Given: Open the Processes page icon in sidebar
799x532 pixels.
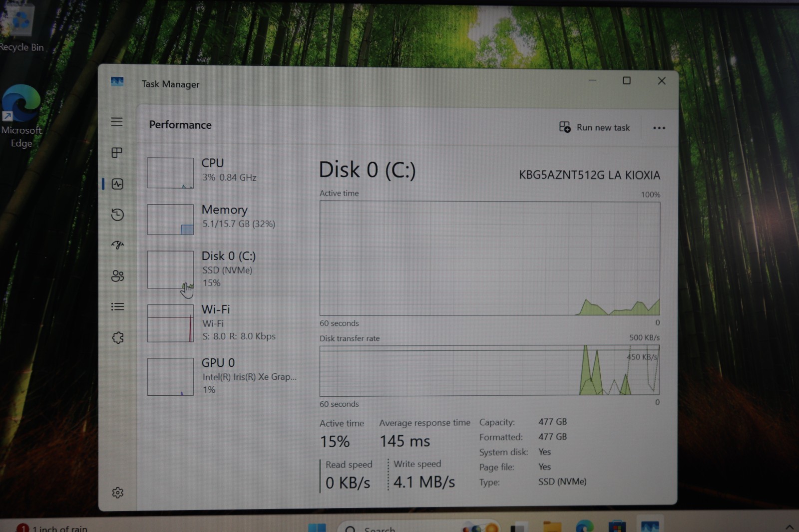Looking at the screenshot, I should [x=117, y=153].
